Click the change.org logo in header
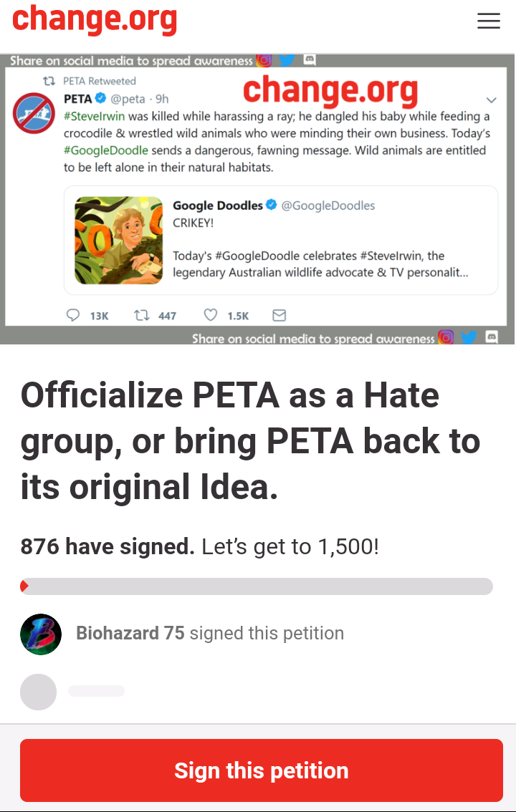 tap(95, 19)
